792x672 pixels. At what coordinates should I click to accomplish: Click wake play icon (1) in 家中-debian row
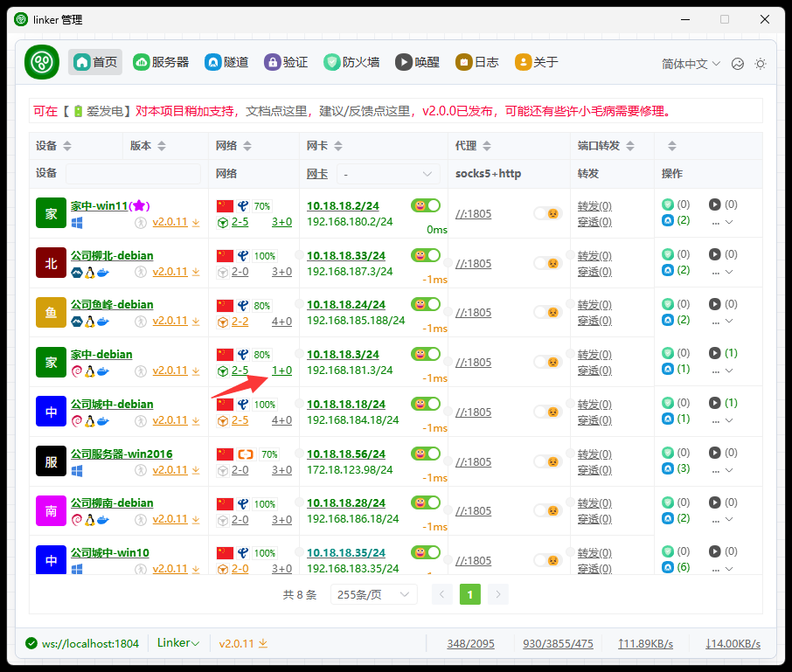point(714,353)
